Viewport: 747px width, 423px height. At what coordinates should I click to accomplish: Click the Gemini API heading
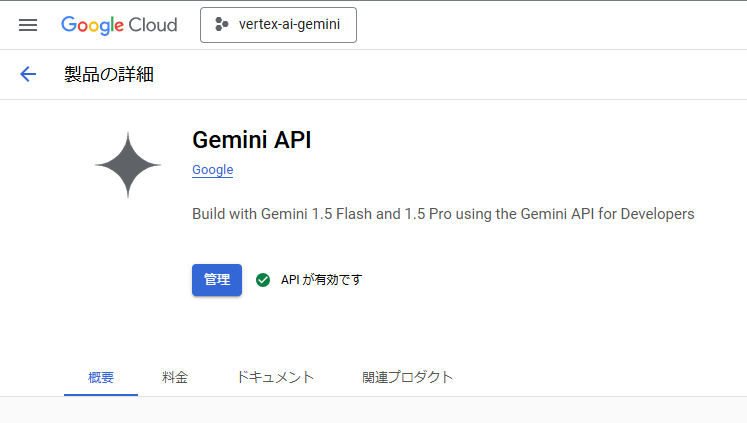252,140
